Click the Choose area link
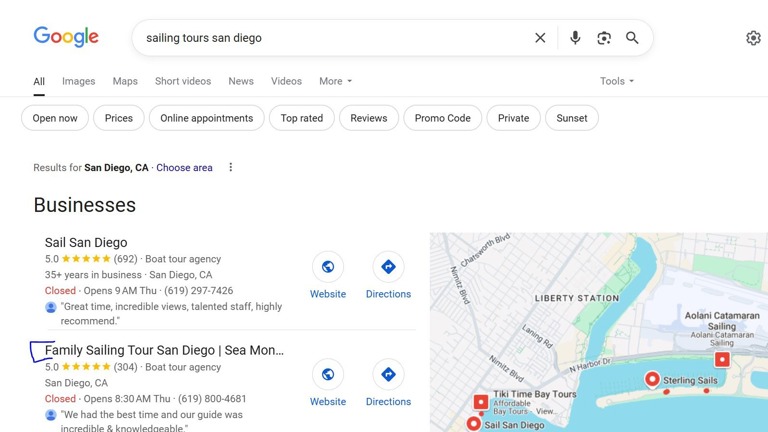Image resolution: width=768 pixels, height=432 pixels. (x=184, y=168)
